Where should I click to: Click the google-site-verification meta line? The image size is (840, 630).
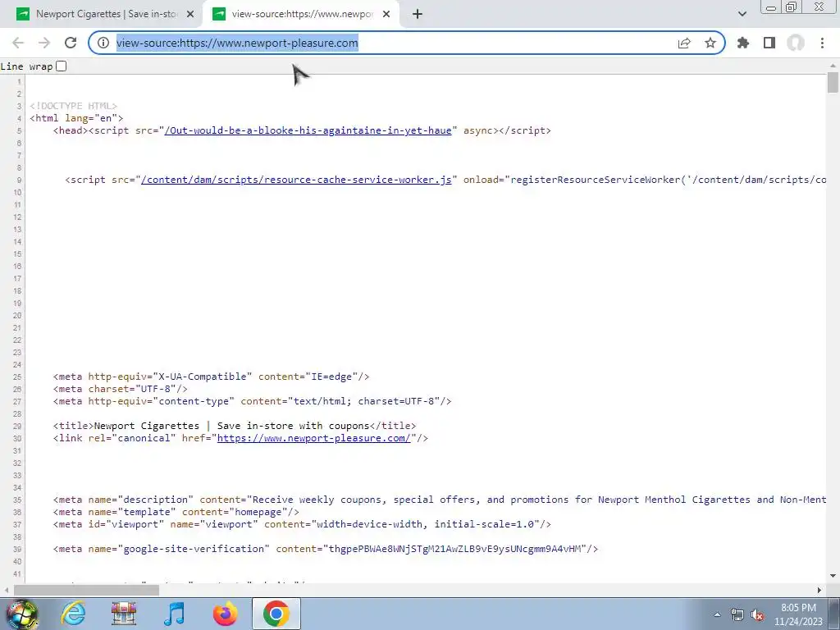coord(325,549)
